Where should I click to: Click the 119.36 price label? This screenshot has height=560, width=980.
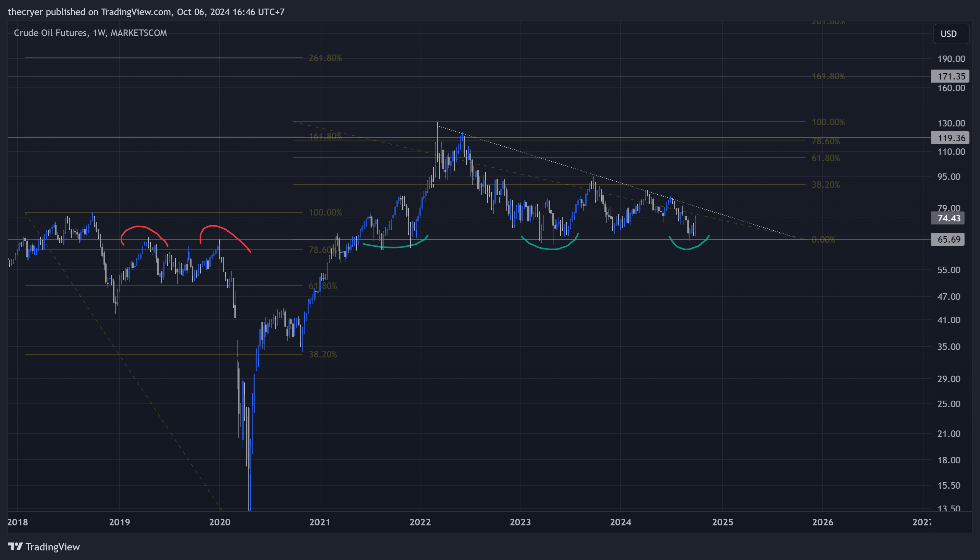click(950, 138)
